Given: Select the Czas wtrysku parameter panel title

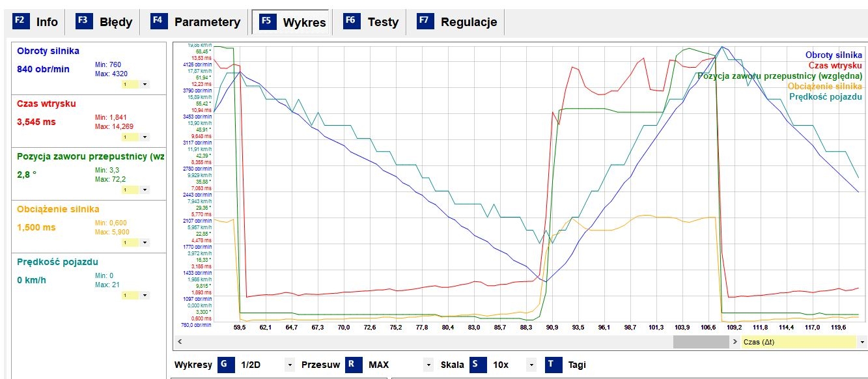Looking at the screenshot, I should point(46,104).
